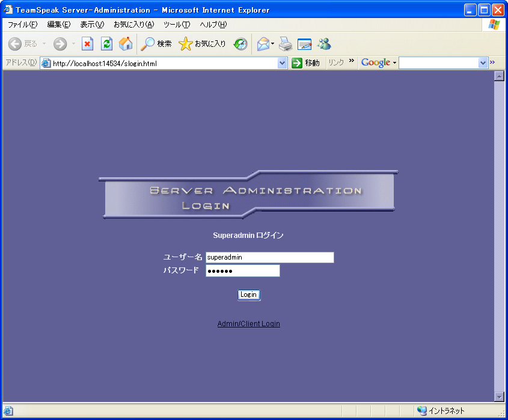This screenshot has height=420, width=508.
Task: Open the Search (検索) magnifier button
Action: click(156, 44)
